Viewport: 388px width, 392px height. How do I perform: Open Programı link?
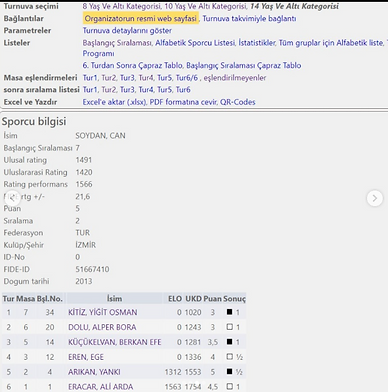coord(98,54)
